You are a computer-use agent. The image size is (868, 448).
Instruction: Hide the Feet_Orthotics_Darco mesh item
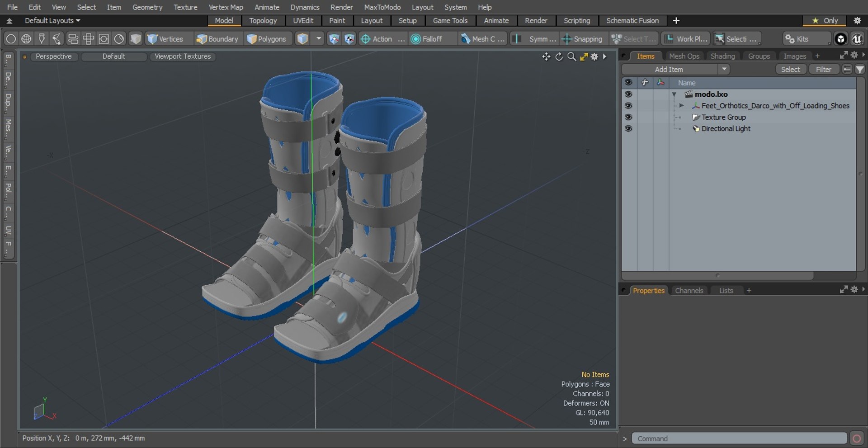click(628, 105)
